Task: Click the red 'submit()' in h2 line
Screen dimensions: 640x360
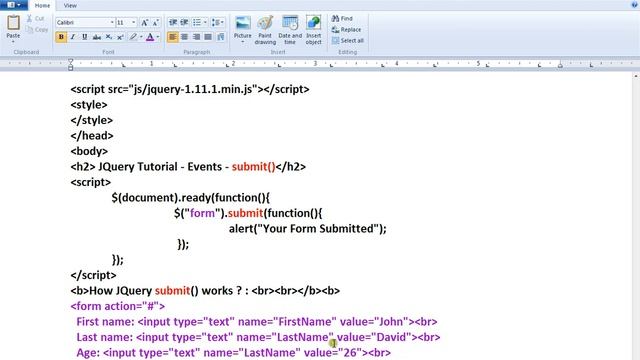Action: [x=253, y=167]
